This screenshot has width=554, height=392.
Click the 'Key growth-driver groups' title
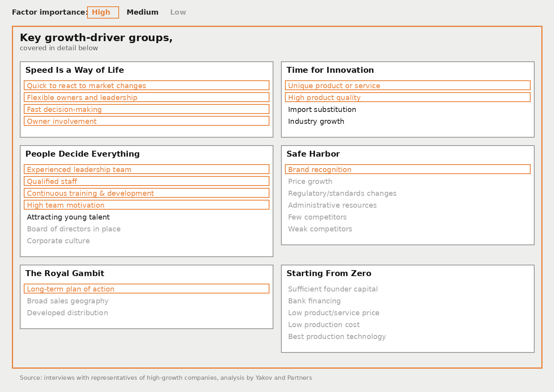coord(96,38)
